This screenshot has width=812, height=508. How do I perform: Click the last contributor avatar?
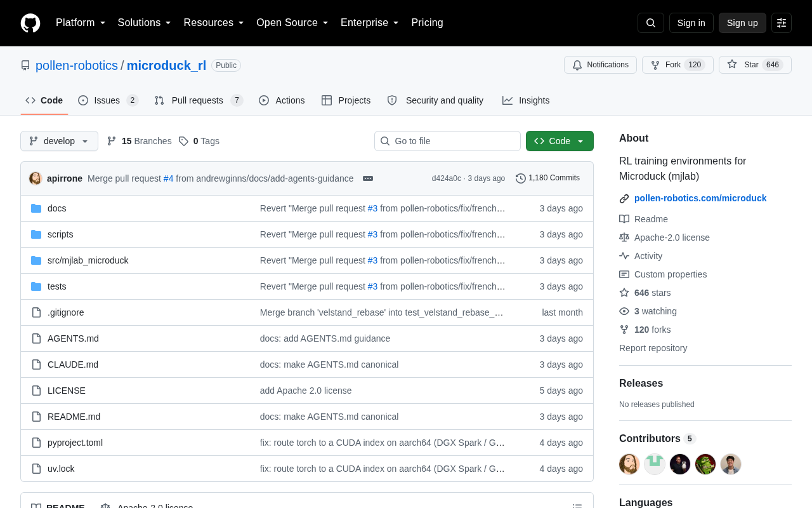click(x=731, y=464)
